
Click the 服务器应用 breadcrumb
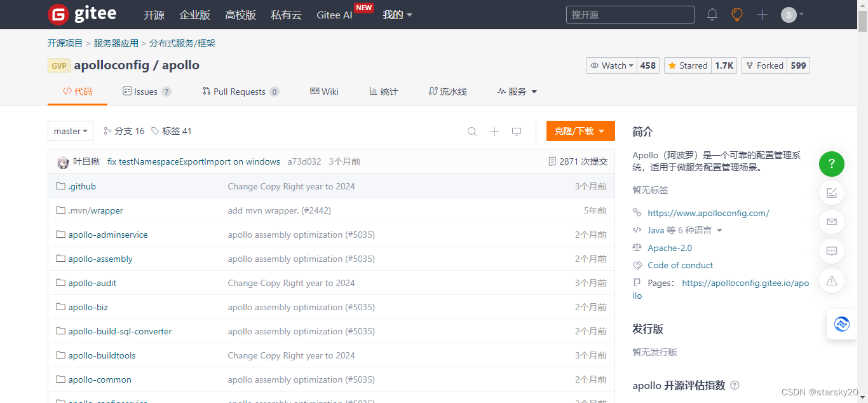pos(116,43)
